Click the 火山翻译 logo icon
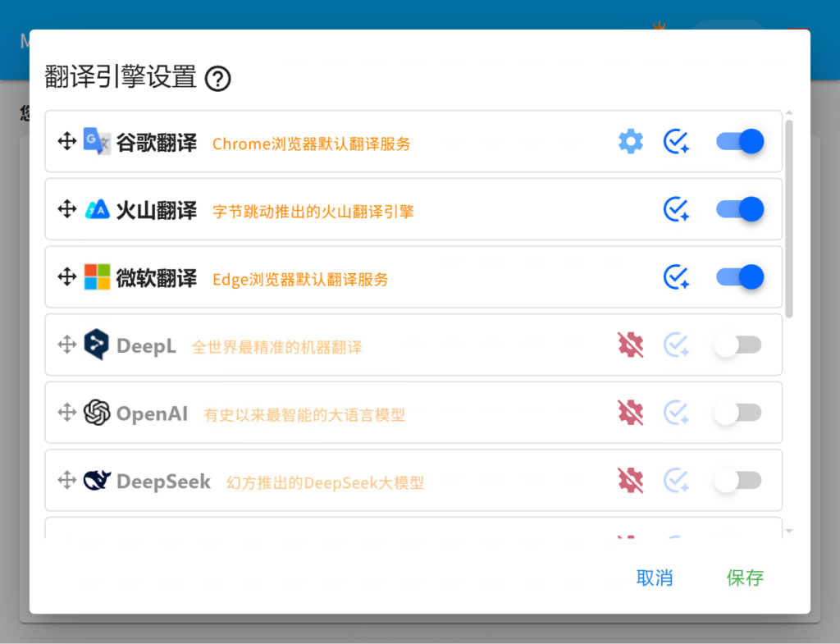The width and height of the screenshot is (840, 644). pos(97,209)
